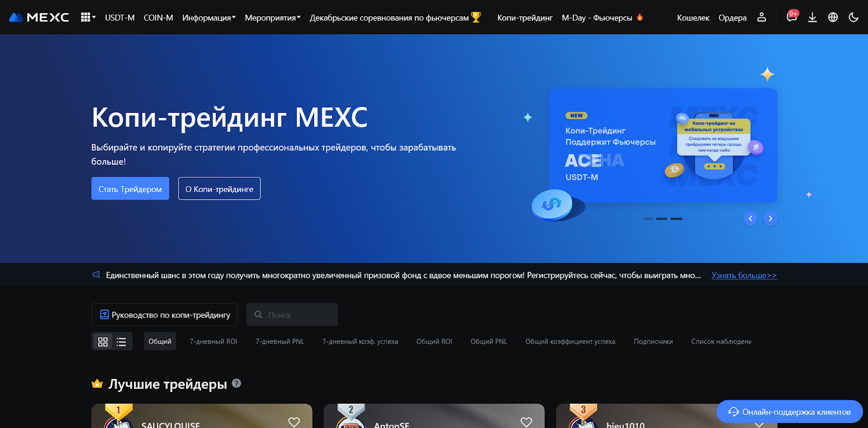
Task: Click help icon beside Лучшие трейдеры
Action: pyautogui.click(x=237, y=383)
